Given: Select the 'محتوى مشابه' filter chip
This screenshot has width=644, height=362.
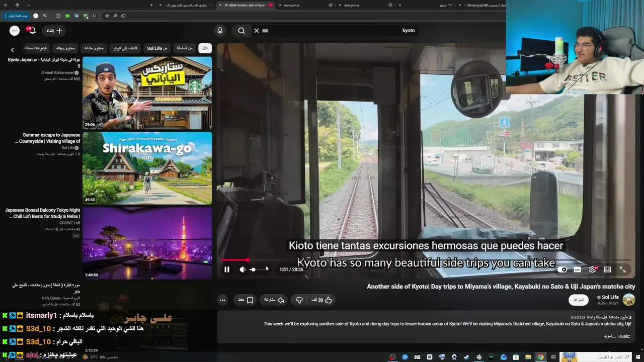Looking at the screenshot, I should pos(94,48).
